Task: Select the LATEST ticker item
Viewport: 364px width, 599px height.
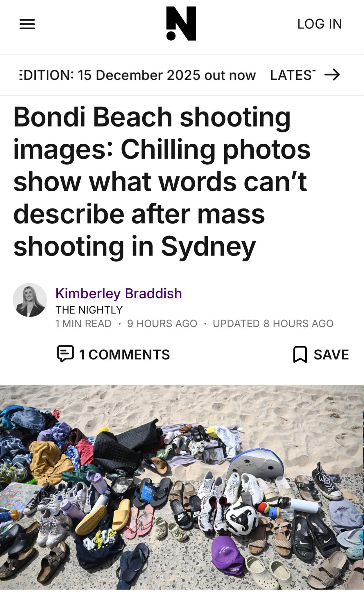Action: point(293,75)
